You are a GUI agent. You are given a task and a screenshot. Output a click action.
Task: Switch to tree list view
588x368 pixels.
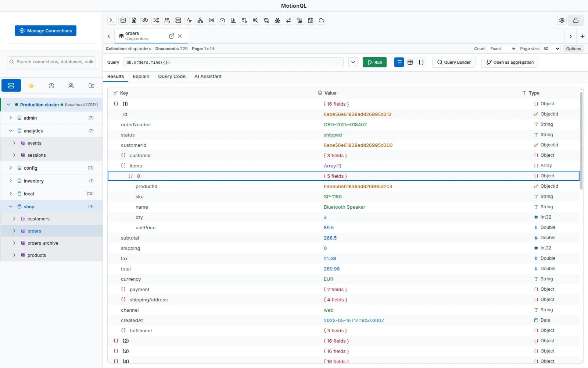coord(399,62)
